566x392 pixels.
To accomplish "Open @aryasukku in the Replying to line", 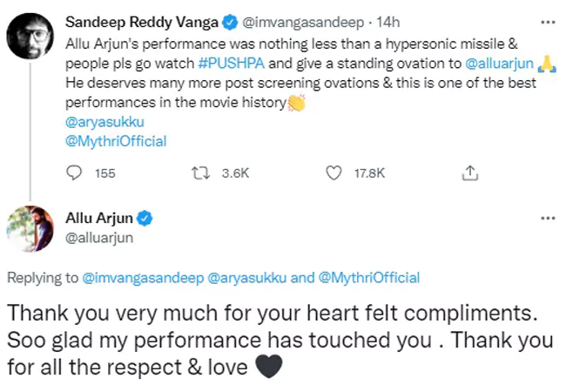I will tap(243, 278).
